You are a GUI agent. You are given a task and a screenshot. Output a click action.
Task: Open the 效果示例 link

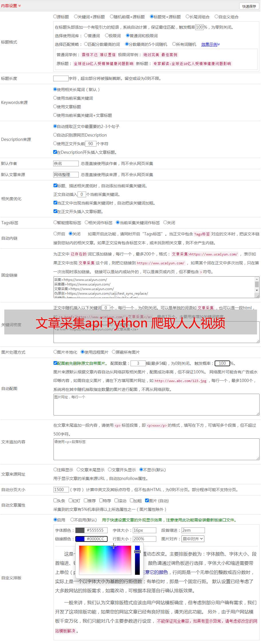210,44
